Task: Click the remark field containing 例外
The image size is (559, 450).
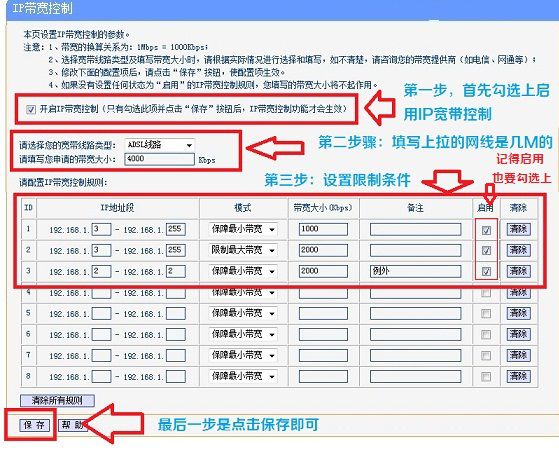Action: tap(415, 271)
